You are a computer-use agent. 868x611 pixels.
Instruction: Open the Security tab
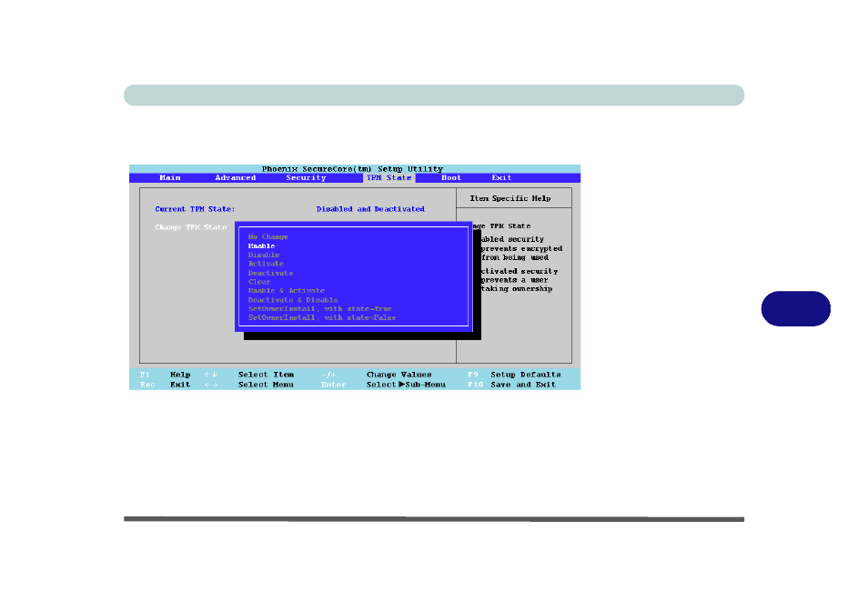(x=306, y=177)
